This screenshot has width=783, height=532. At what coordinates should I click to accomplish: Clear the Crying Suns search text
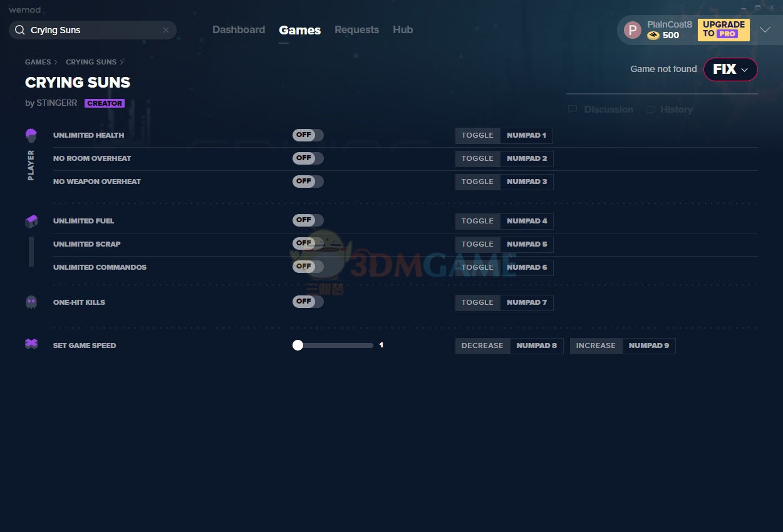pyautogui.click(x=166, y=30)
